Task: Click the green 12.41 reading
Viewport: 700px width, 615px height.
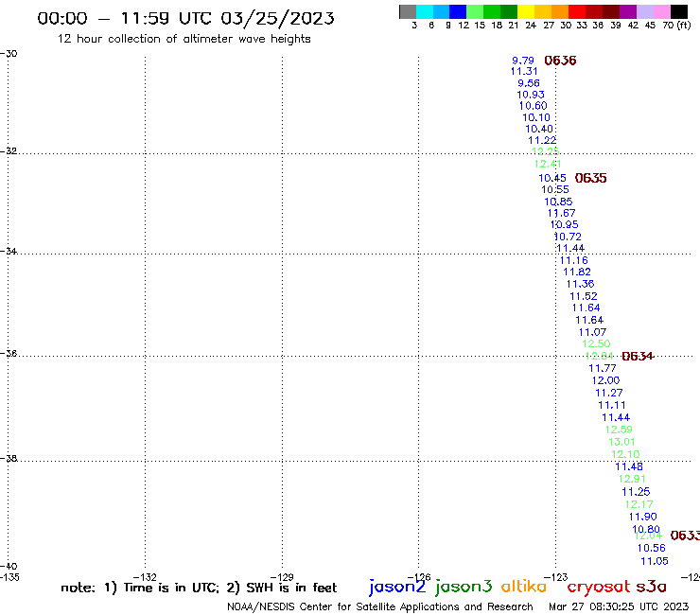Action: click(548, 164)
